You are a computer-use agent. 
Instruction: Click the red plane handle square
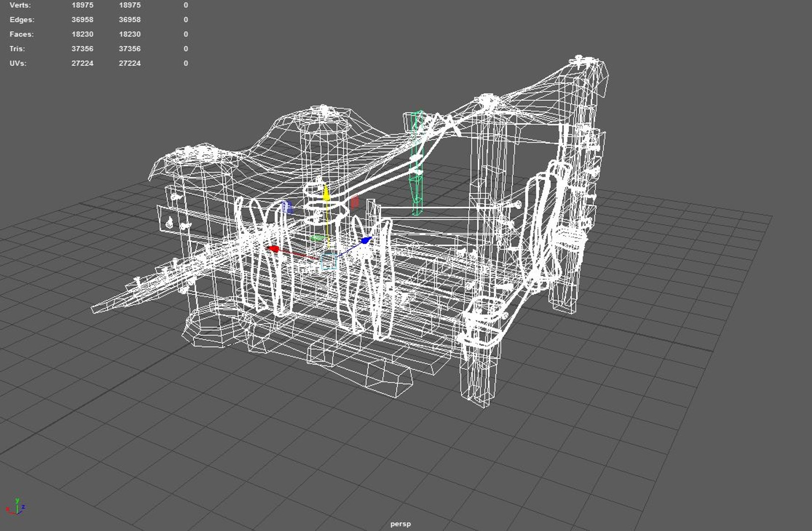pos(355,202)
